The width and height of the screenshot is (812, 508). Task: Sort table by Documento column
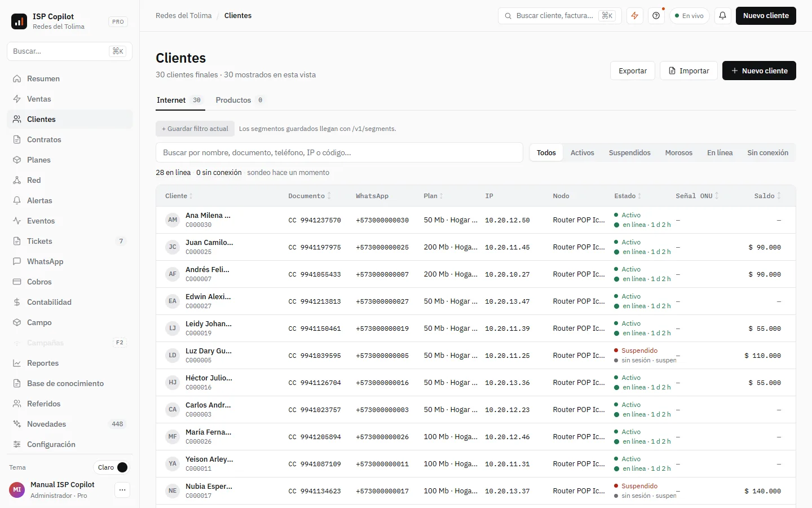(x=310, y=196)
